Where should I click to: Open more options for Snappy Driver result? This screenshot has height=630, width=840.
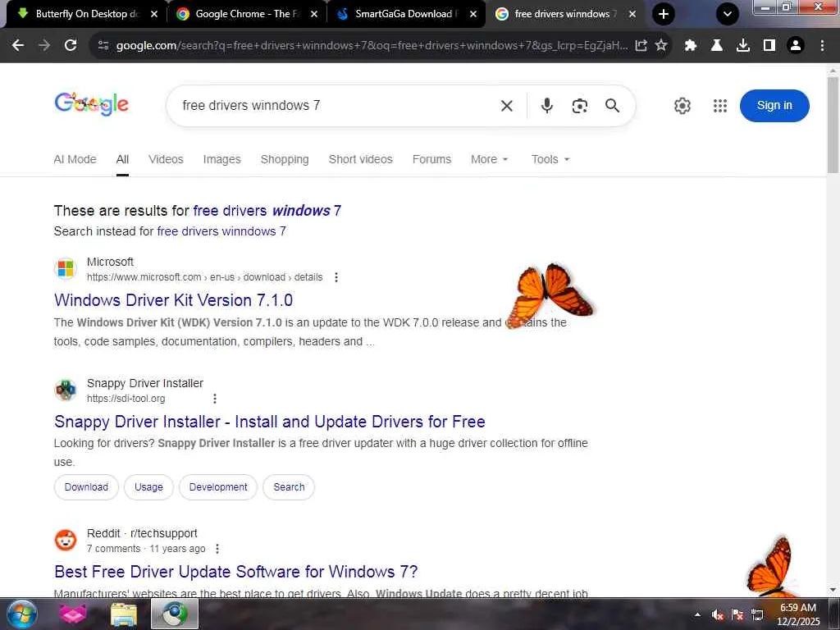tap(214, 399)
